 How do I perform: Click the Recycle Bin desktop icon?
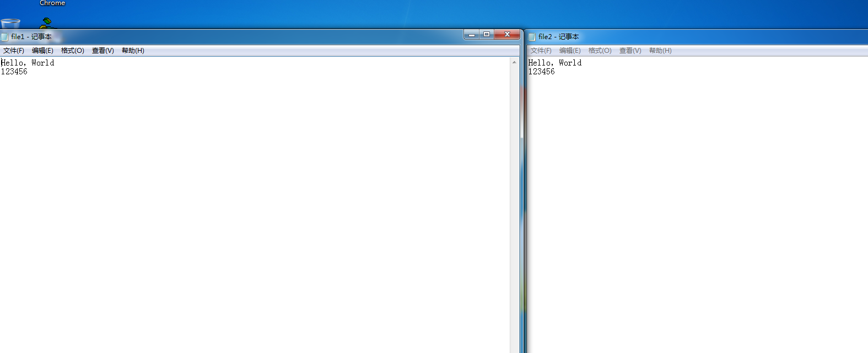(x=10, y=24)
